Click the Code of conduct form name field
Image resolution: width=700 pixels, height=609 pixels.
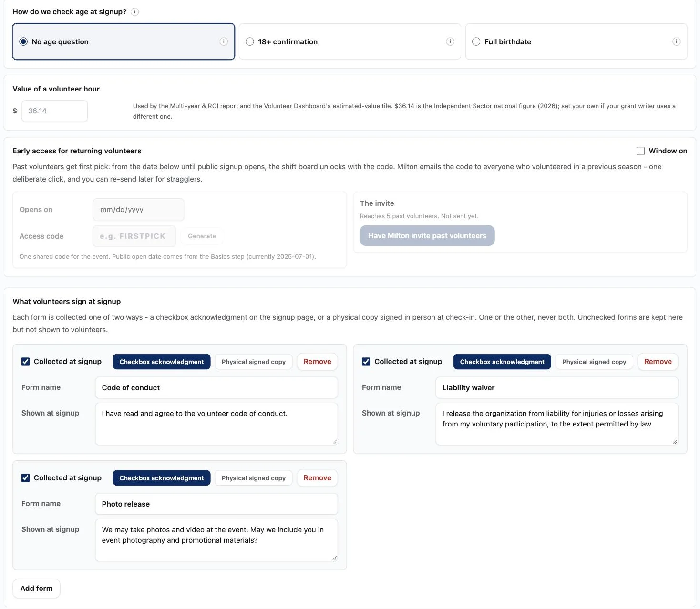(216, 388)
